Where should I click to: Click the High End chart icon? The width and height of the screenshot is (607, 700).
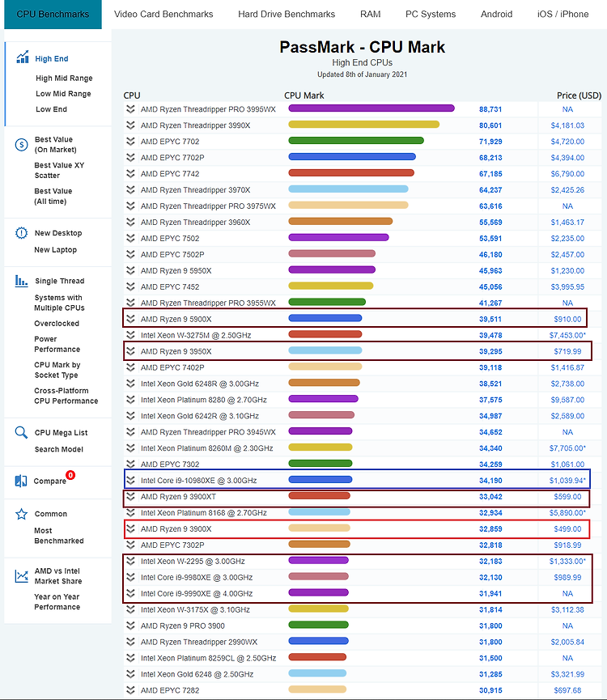click(23, 57)
